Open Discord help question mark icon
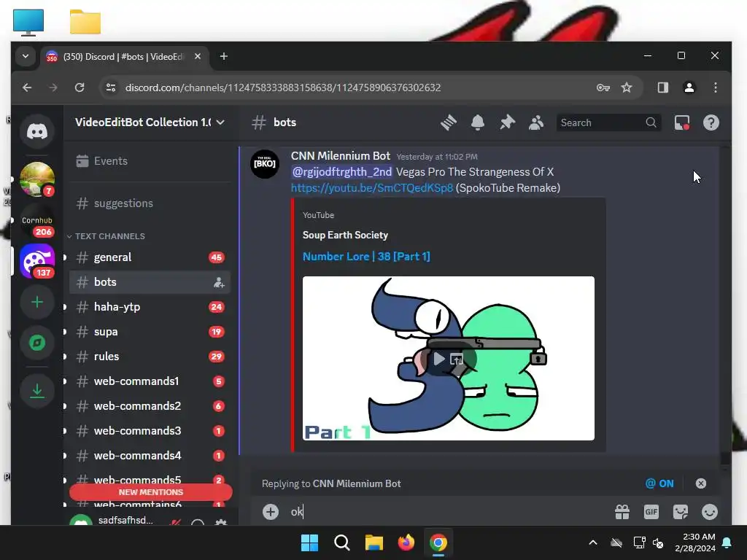The height and width of the screenshot is (560, 747). 711,122
